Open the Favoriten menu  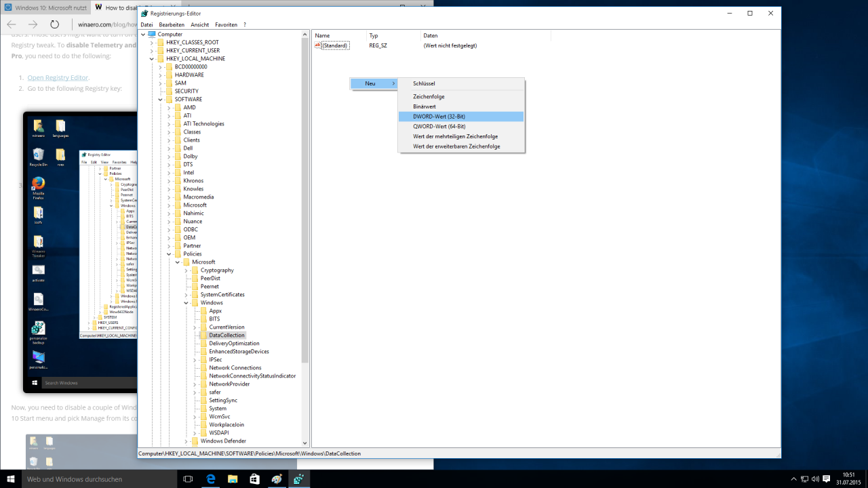click(226, 24)
